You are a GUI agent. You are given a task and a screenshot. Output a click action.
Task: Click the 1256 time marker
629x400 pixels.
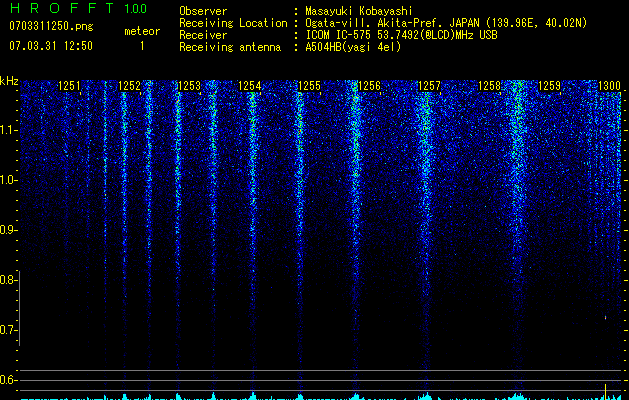tap(369, 86)
